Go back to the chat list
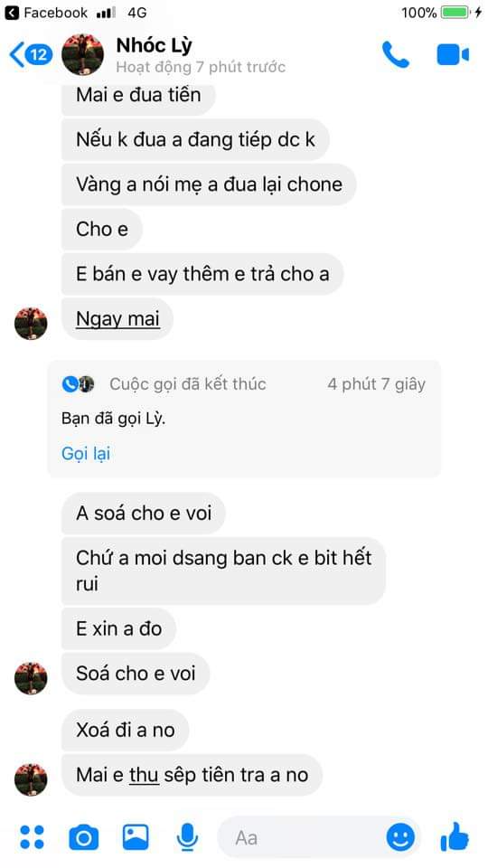The height and width of the screenshot is (868, 488). tap(31, 55)
